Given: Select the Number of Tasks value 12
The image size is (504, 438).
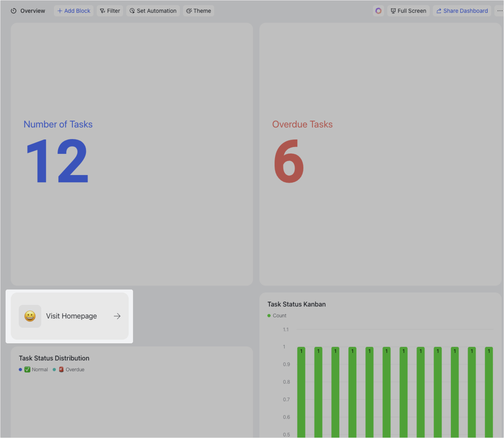Looking at the screenshot, I should pos(57,161).
